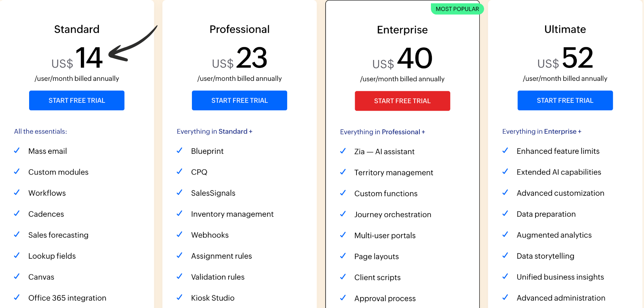Click the checkmark beside Webhooks

click(180, 234)
